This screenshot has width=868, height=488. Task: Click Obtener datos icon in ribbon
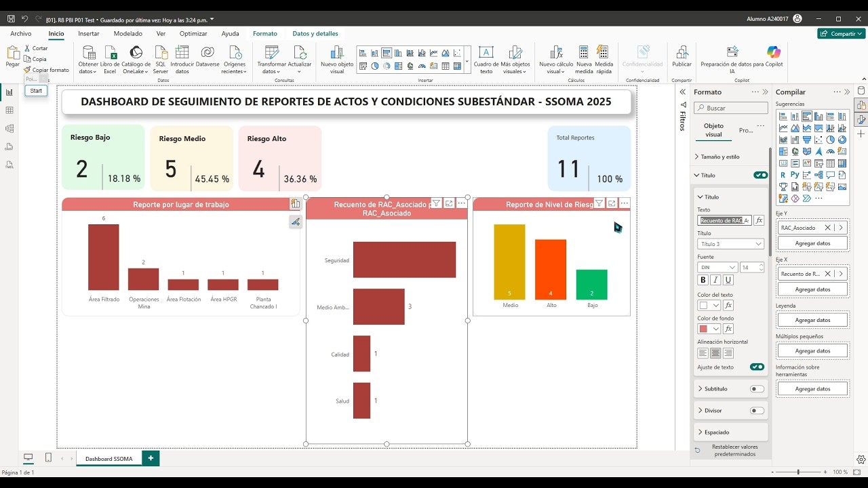(x=88, y=53)
